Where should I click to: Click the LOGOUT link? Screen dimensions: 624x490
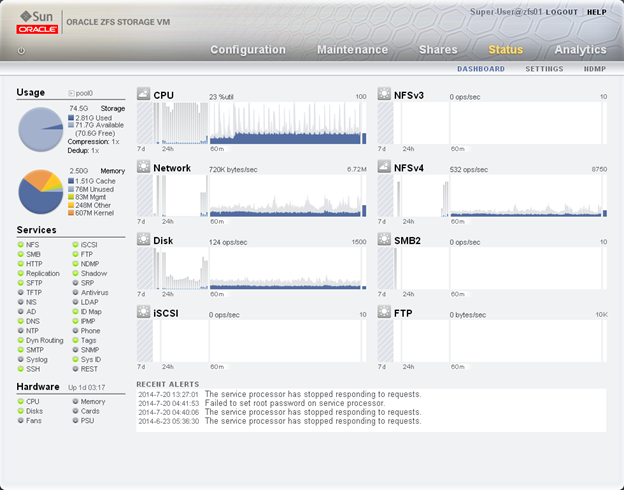(x=562, y=12)
